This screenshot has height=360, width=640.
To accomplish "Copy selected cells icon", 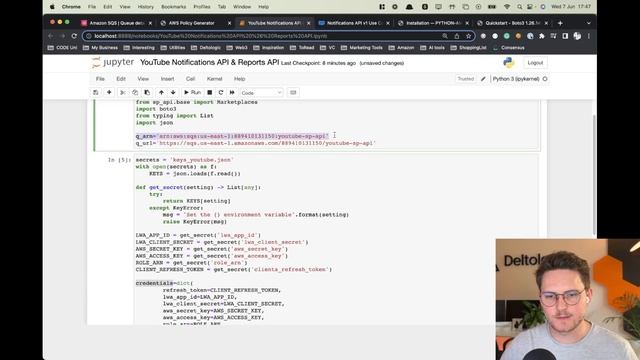I will [x=135, y=93].
